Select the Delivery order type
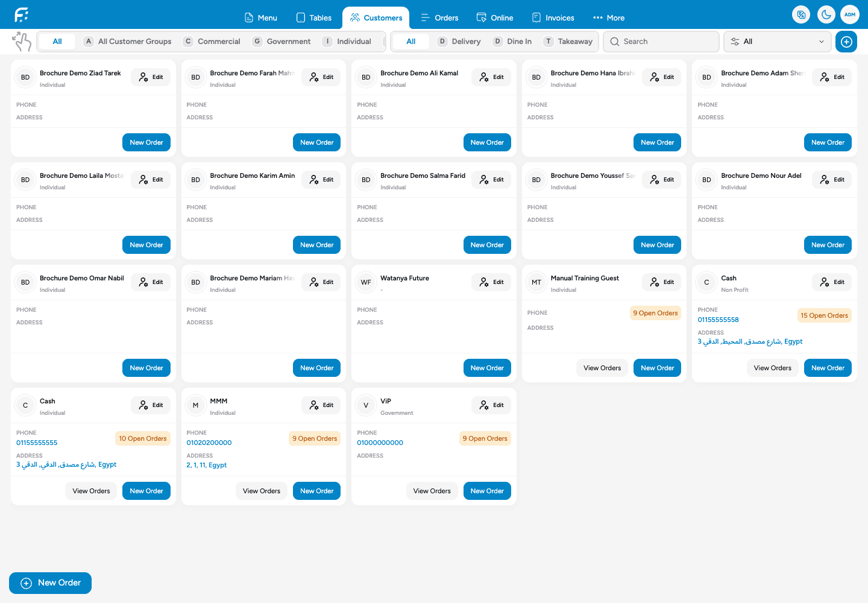Screen dimensions: 868x603 click(459, 42)
